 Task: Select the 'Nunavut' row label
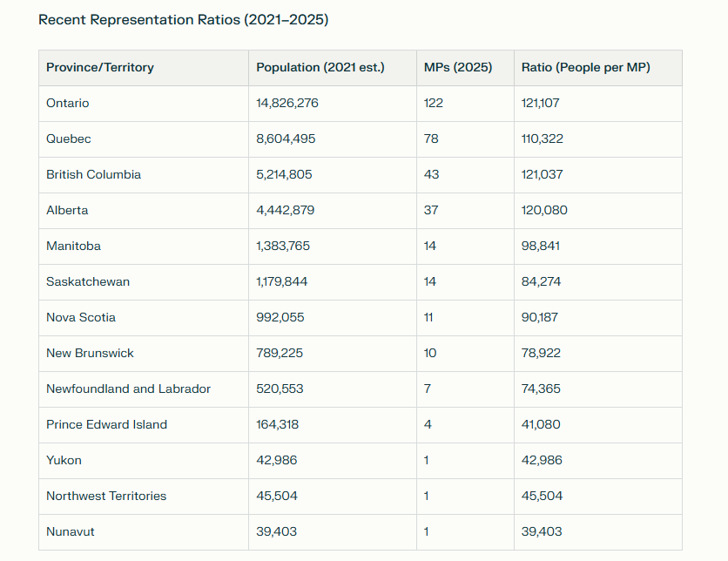(x=71, y=532)
